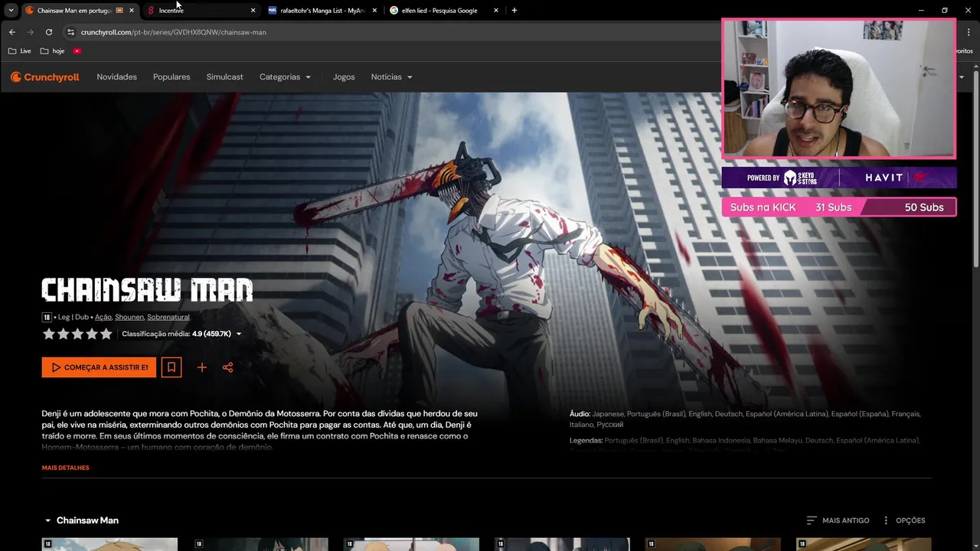Screen dimensions: 980x551
Task: Go back with the browser back arrow
Action: tap(12, 32)
